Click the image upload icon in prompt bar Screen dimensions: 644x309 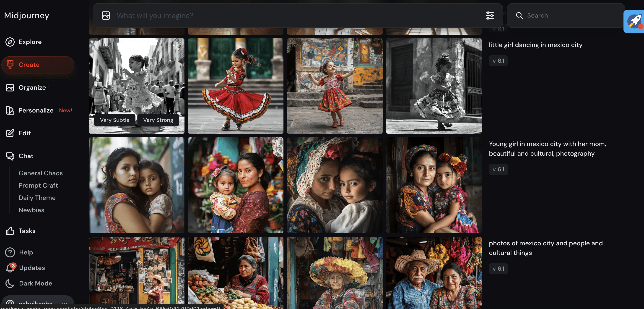coord(106,16)
